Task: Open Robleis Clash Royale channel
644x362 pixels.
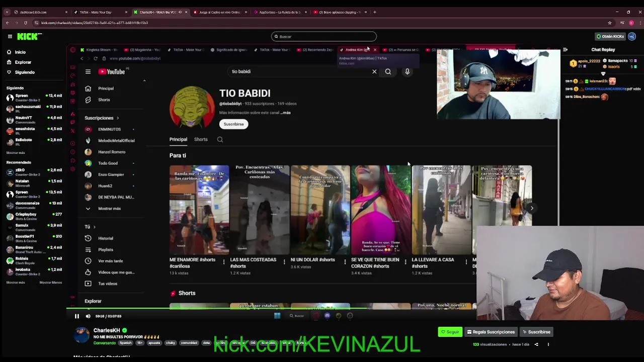Action: 34,260
